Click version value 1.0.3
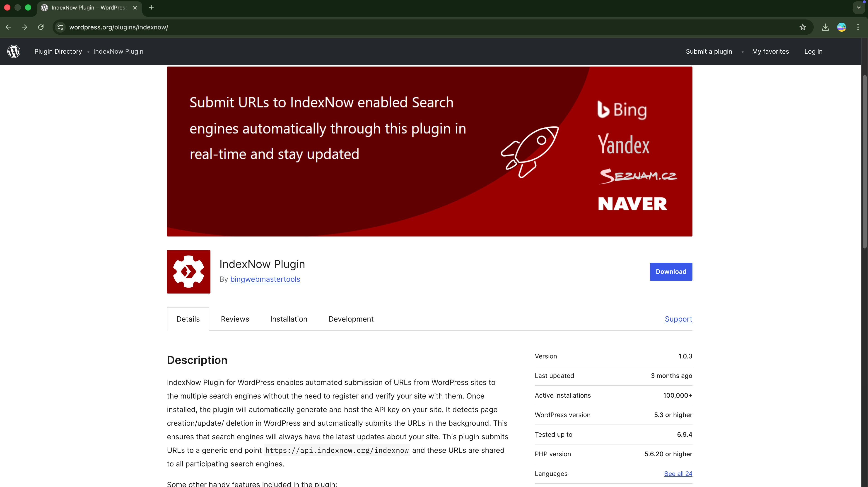 [x=685, y=356]
